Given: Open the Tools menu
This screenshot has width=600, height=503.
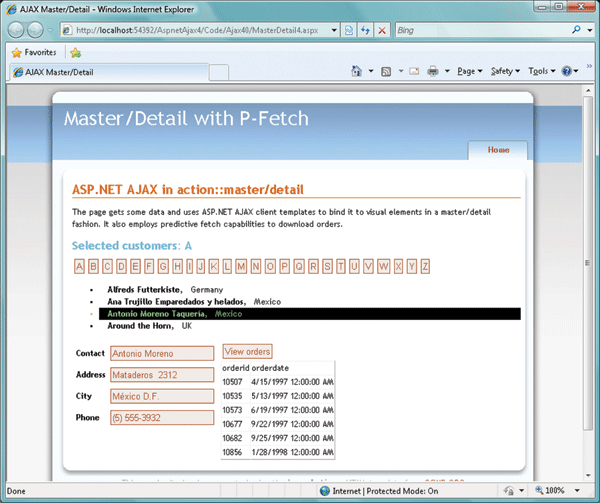Looking at the screenshot, I should coord(541,71).
